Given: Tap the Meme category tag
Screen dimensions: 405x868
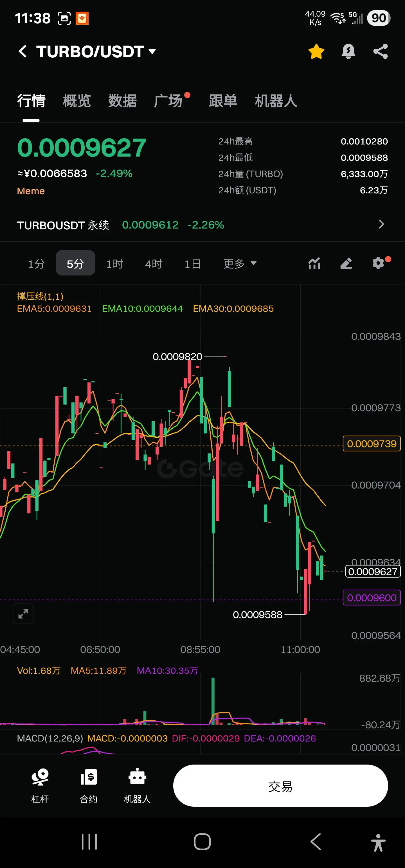Looking at the screenshot, I should click(31, 191).
